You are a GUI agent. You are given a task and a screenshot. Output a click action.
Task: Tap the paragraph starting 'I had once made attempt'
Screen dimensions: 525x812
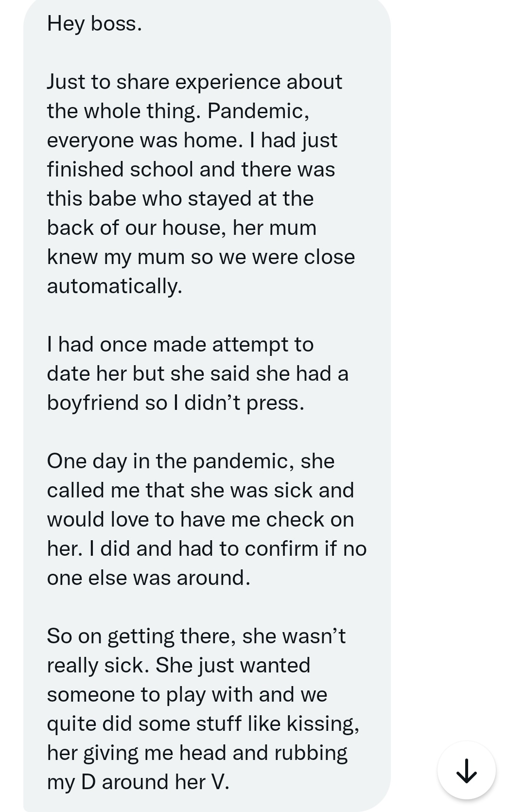click(x=198, y=373)
